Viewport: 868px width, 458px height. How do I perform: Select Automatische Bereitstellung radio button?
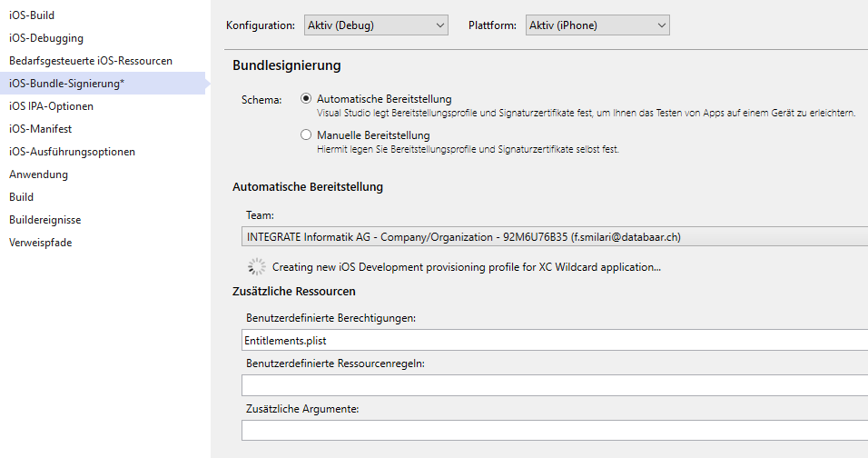pyautogui.click(x=306, y=99)
